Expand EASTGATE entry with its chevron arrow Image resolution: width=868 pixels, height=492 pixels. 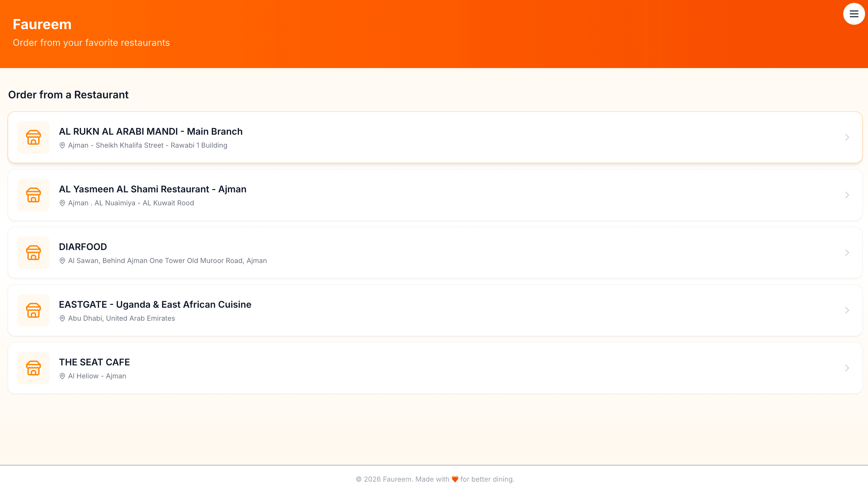click(x=847, y=310)
